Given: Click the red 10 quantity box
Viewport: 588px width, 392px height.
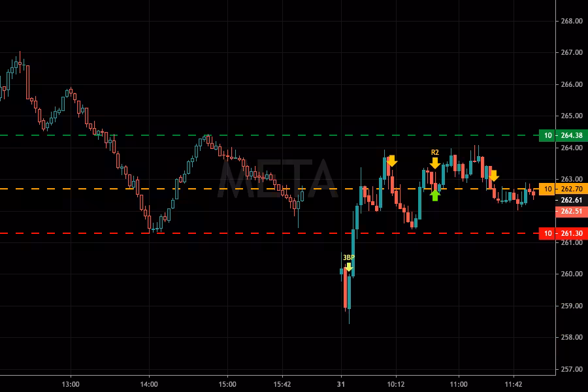Looking at the screenshot, I should pos(548,233).
